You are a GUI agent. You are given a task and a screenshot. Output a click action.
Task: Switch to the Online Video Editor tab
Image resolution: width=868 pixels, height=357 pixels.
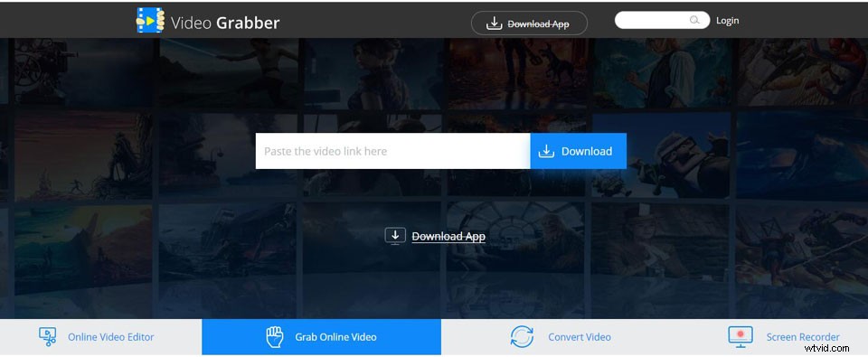(100, 336)
